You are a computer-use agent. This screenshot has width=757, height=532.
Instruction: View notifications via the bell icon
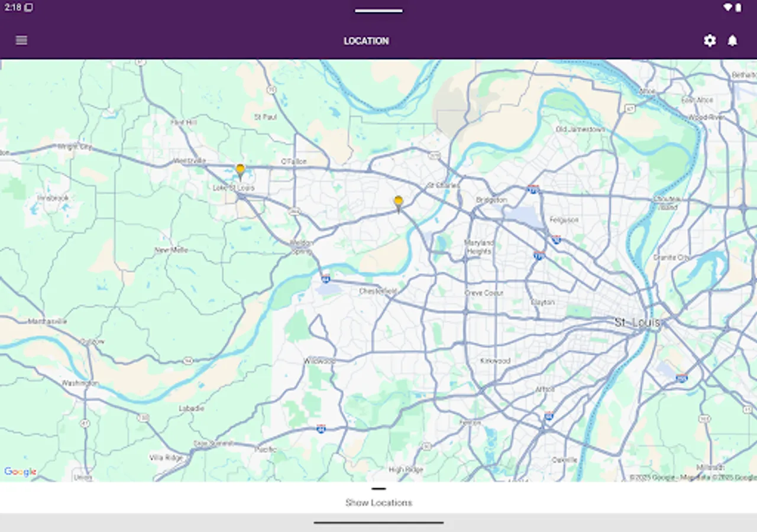732,41
